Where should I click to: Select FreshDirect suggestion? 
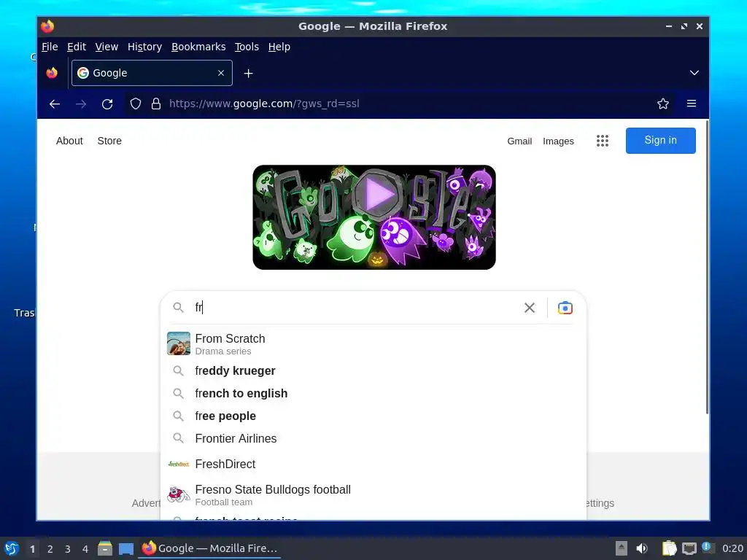click(x=373, y=464)
